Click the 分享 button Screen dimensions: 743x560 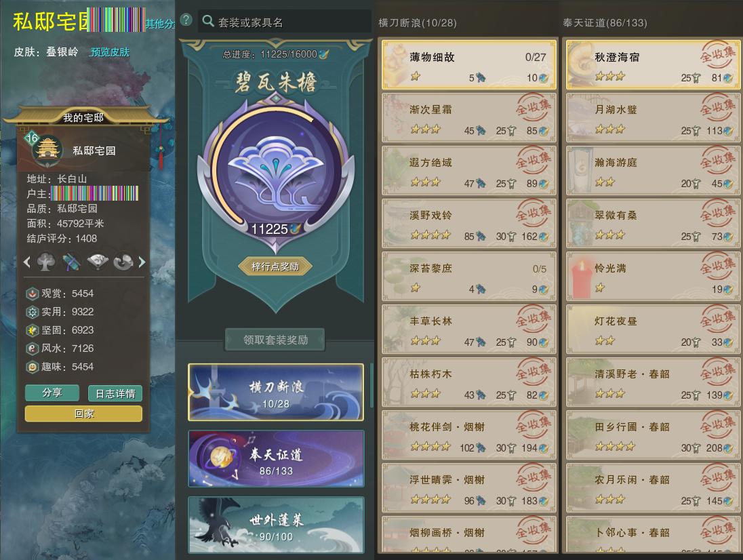click(52, 393)
